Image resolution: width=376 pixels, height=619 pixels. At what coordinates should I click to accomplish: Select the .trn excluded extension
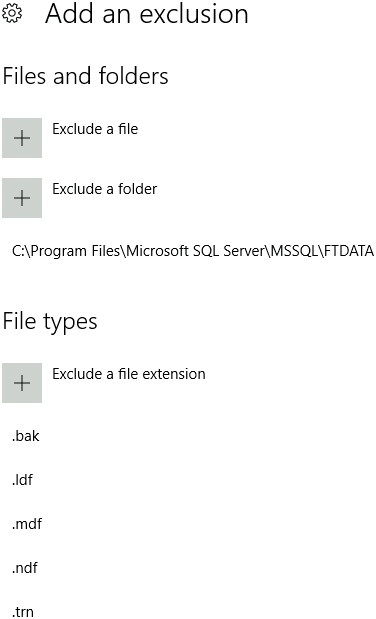23,612
